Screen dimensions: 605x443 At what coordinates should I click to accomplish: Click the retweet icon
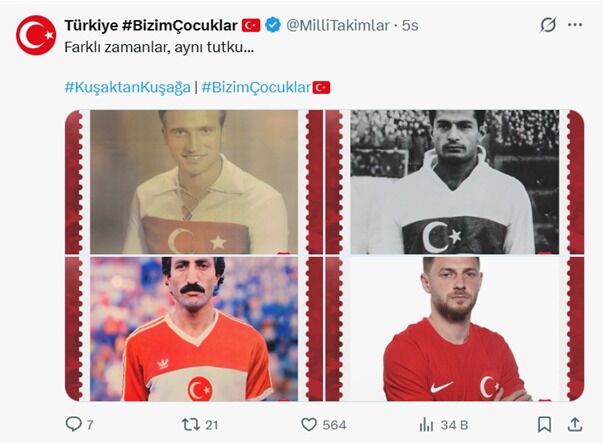191,424
